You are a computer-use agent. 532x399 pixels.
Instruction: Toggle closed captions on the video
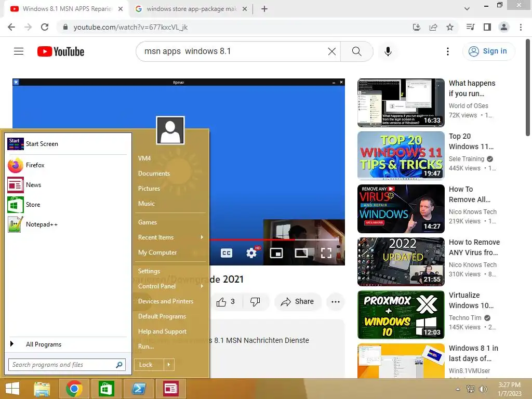coord(227,253)
